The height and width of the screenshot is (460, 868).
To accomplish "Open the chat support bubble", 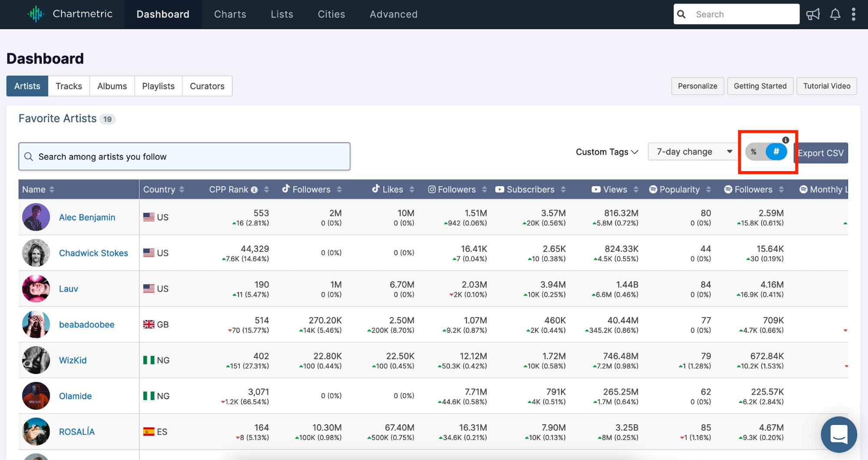I will [838, 434].
